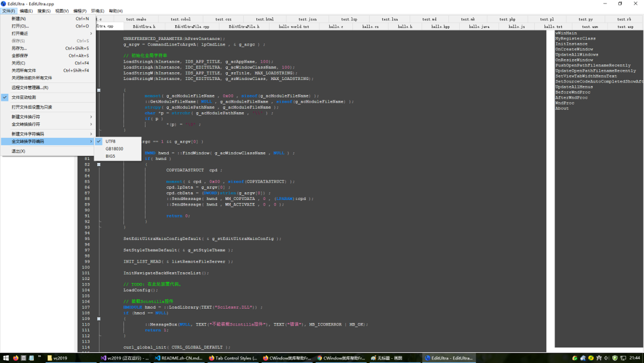Toggle fold marker beside memset block

point(98,90)
